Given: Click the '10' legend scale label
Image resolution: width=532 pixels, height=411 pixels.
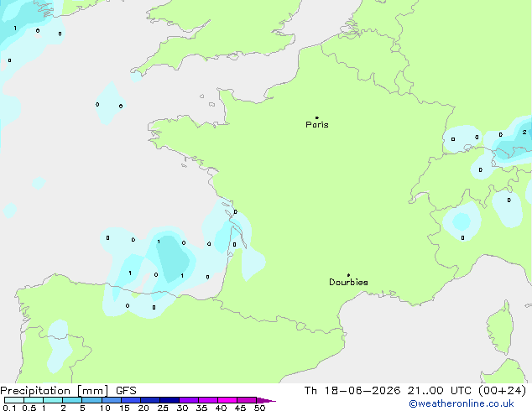Looking at the screenshot, I should pos(105,408).
